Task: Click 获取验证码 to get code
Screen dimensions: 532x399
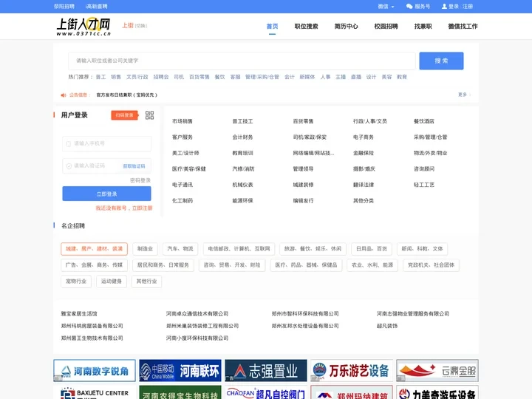Action: pyautogui.click(x=134, y=166)
